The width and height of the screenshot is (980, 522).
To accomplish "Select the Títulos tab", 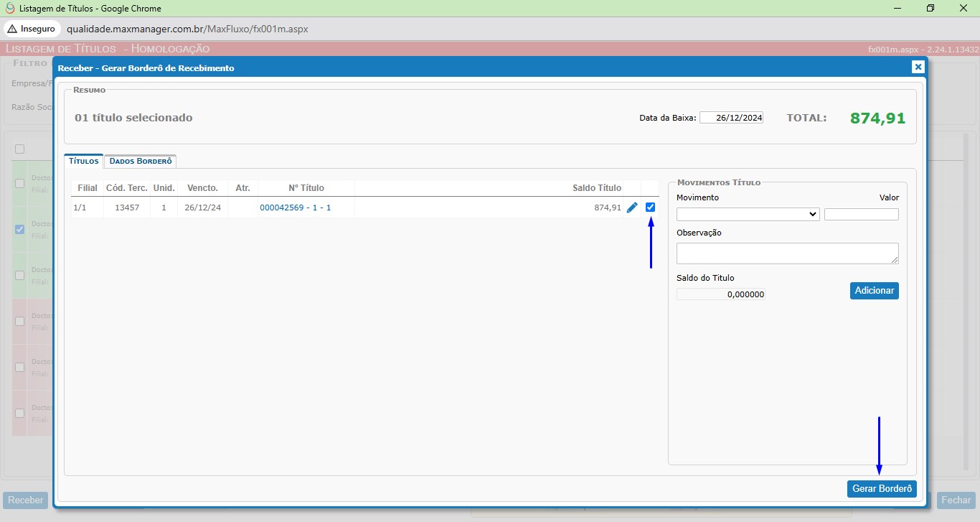I will point(83,162).
